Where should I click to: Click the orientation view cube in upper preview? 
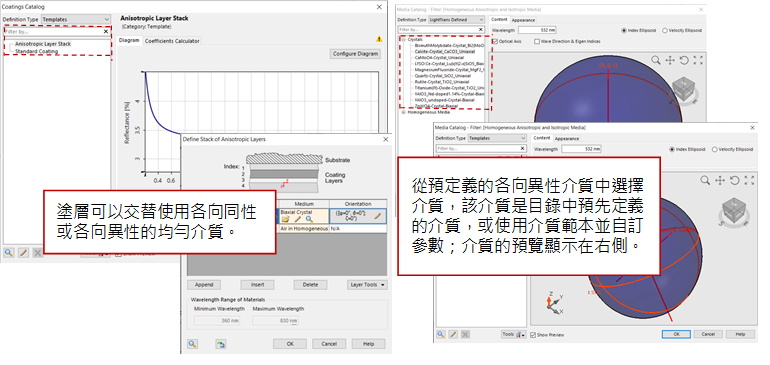(683, 89)
